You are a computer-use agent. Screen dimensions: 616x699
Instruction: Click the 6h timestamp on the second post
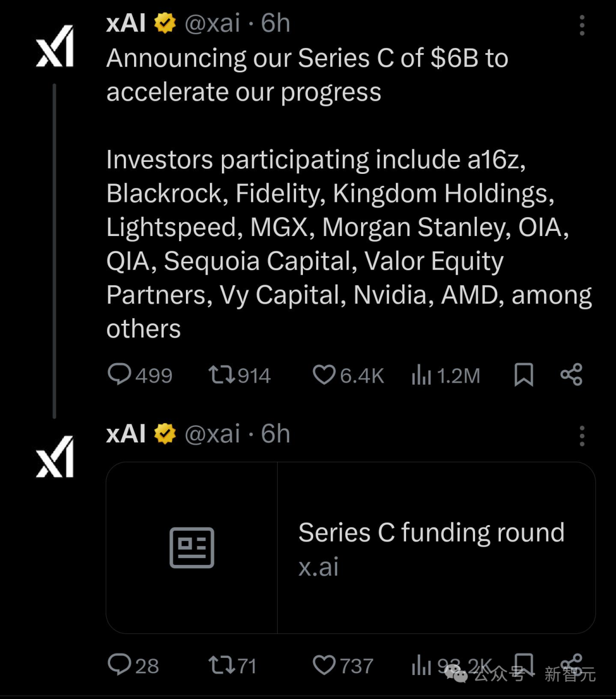click(275, 434)
